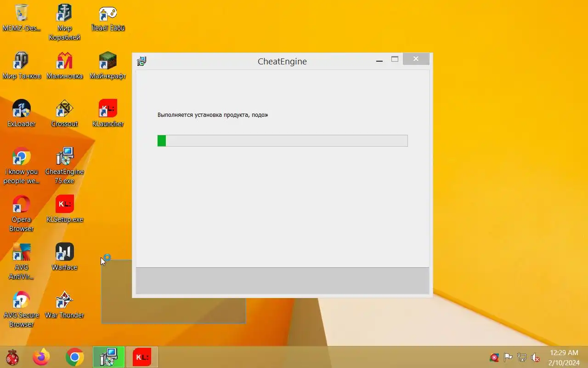Open the KLauncher desktop shortcut
Image resolution: width=588 pixels, height=368 pixels.
(x=107, y=113)
